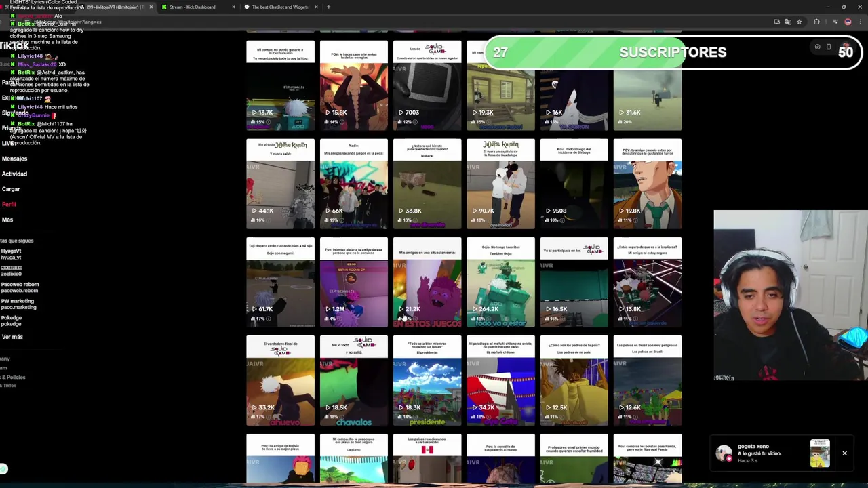The width and height of the screenshot is (868, 488).
Task: Open the video with 90.7K views
Action: (500, 184)
